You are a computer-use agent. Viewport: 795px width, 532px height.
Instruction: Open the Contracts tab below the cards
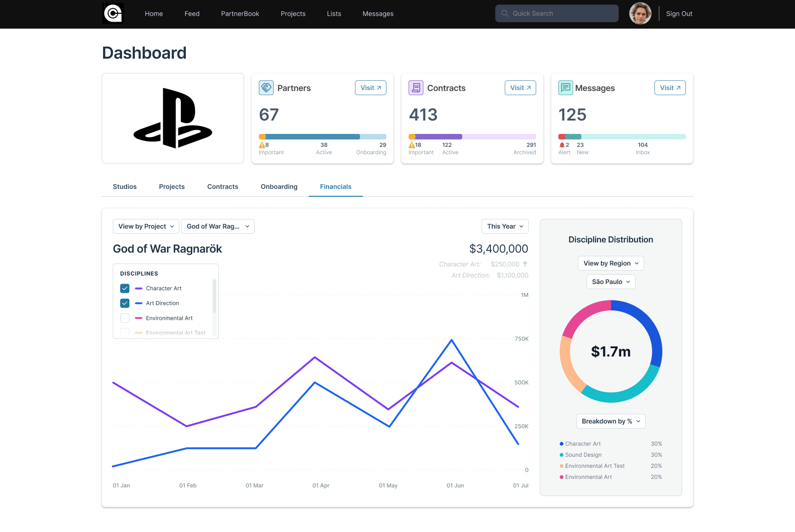click(x=223, y=187)
